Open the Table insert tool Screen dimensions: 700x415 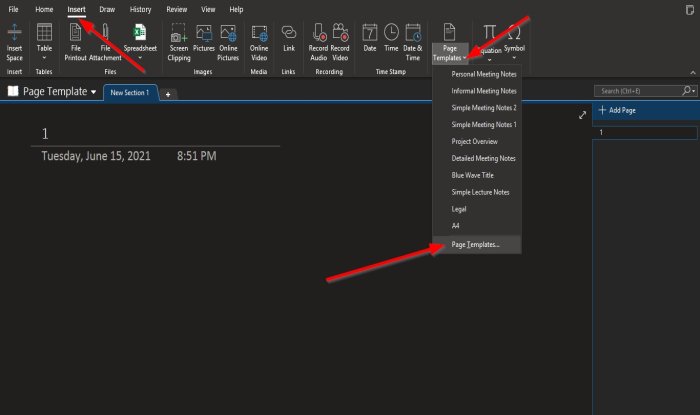(44, 32)
